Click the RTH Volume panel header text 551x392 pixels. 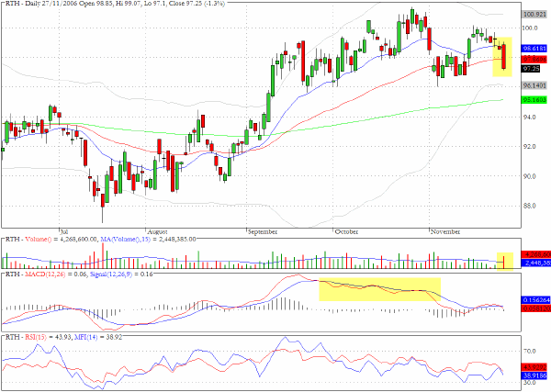click(x=100, y=240)
